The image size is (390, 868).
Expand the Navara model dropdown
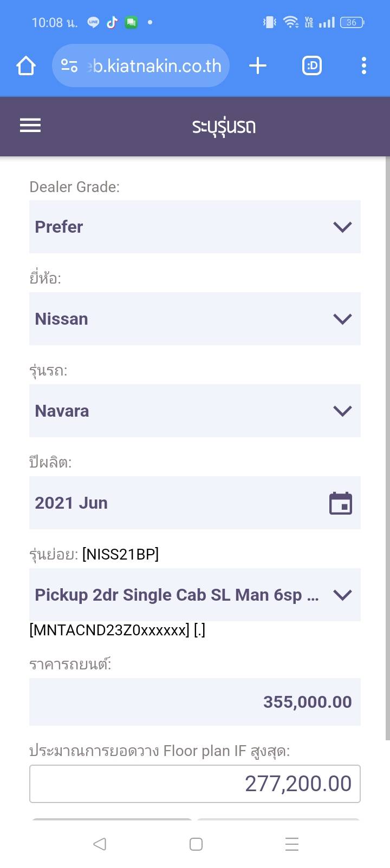click(194, 411)
